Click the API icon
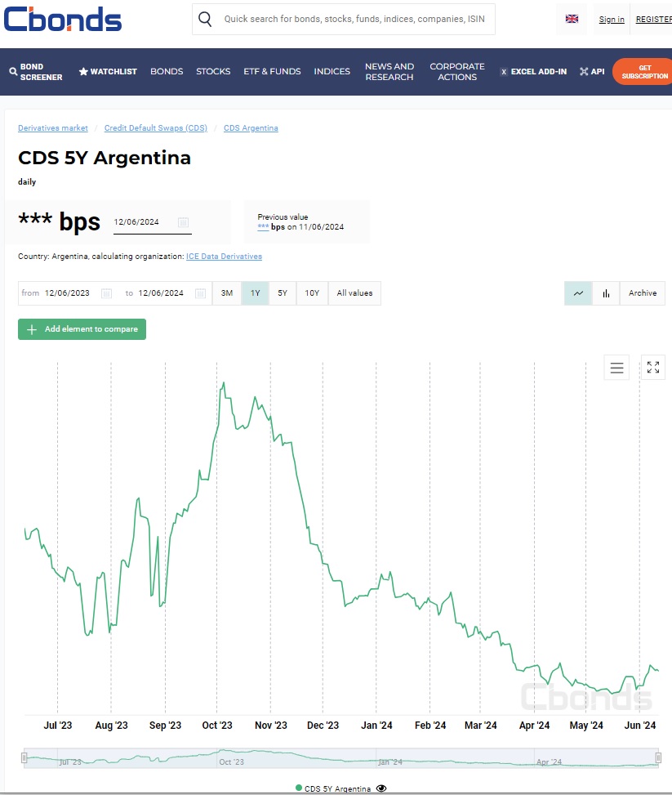The width and height of the screenshot is (672, 795). point(584,71)
